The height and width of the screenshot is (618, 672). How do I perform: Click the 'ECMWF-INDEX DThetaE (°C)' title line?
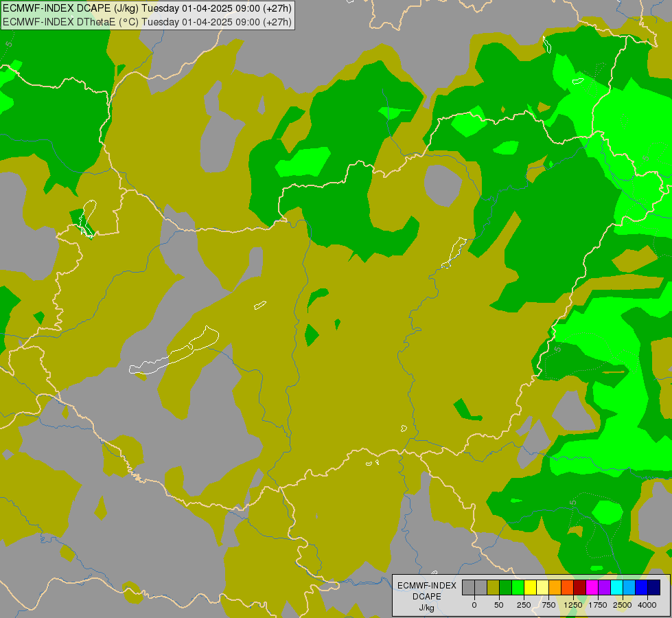[x=147, y=22]
